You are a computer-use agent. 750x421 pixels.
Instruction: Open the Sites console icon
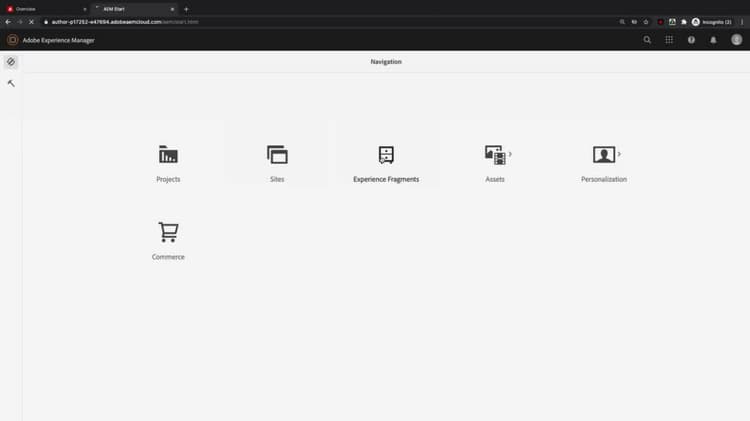coord(277,155)
